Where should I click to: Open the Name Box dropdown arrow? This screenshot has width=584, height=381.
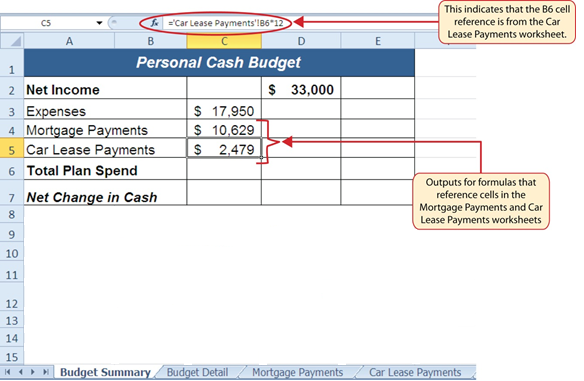pos(99,23)
